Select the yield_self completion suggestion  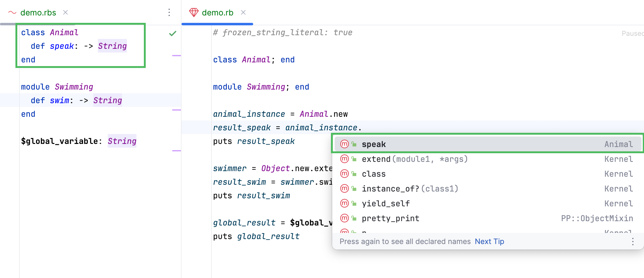(386, 204)
